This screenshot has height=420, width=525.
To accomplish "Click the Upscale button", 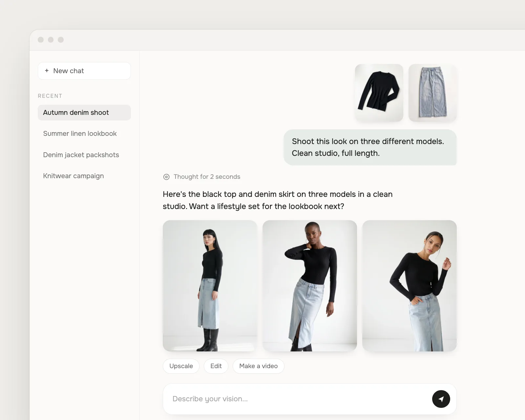I will coord(181,366).
